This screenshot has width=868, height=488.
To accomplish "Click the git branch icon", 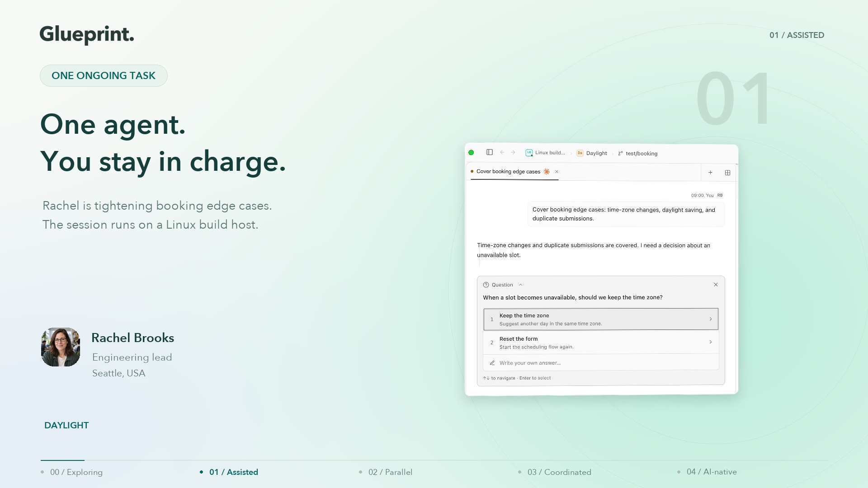I will pyautogui.click(x=621, y=154).
